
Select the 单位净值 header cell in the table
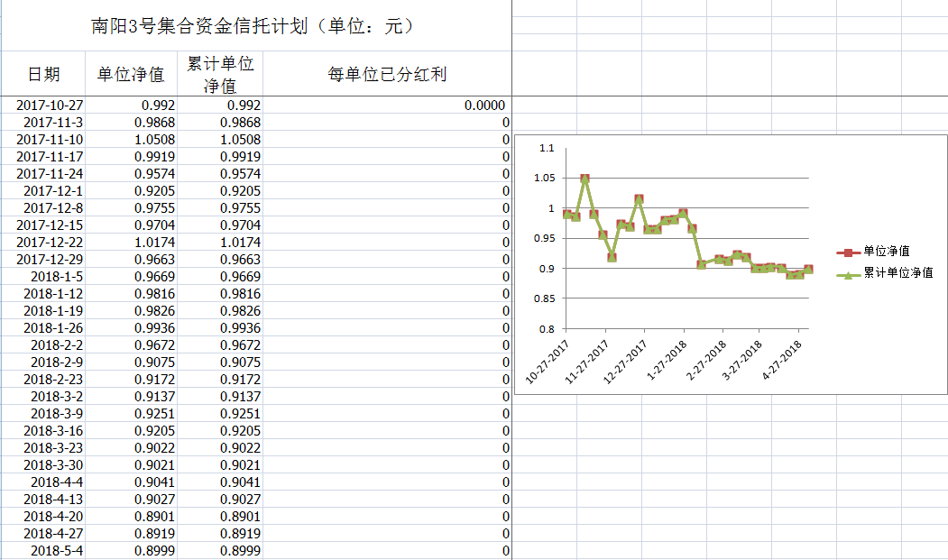[x=131, y=74]
